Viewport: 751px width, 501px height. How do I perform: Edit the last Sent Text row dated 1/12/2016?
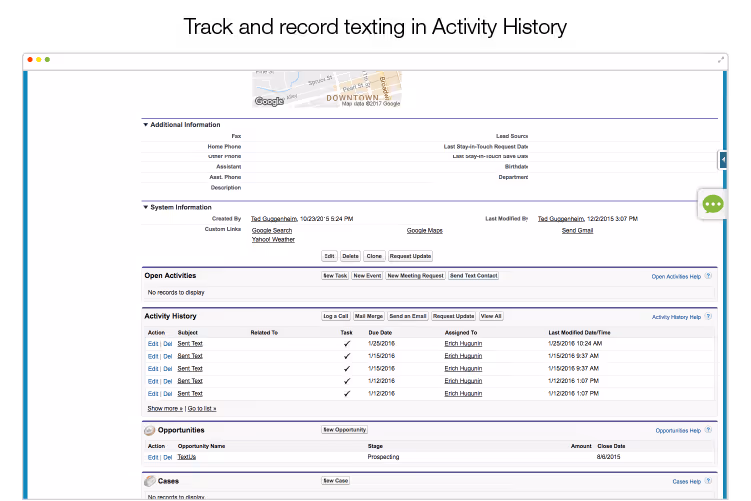(153, 394)
